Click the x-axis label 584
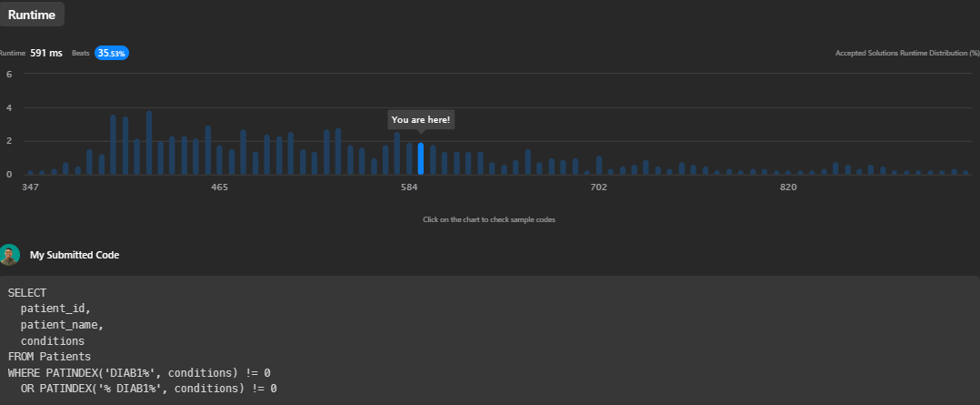This screenshot has width=980, height=405. coord(409,187)
